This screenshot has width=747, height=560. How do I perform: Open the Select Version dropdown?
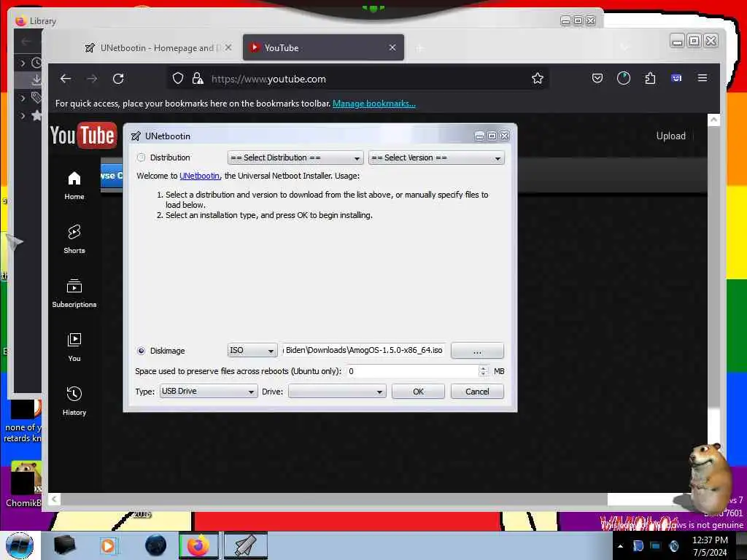(436, 157)
